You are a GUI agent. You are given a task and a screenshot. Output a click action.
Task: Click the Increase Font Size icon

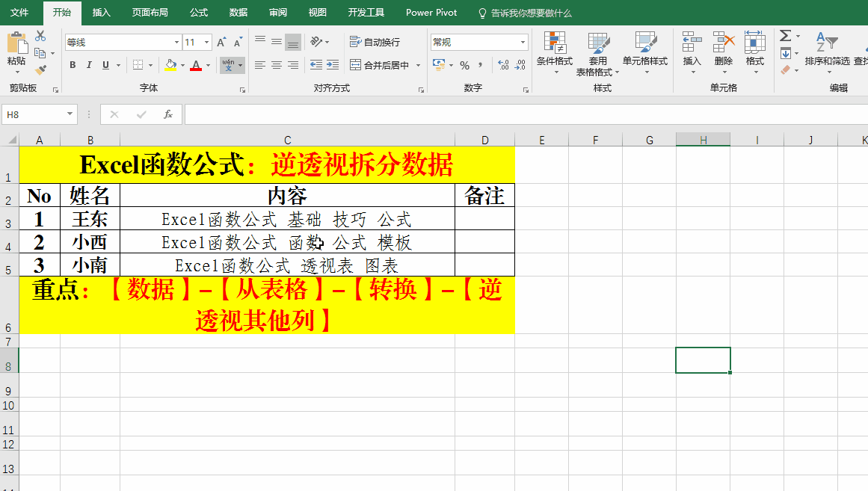coord(222,43)
